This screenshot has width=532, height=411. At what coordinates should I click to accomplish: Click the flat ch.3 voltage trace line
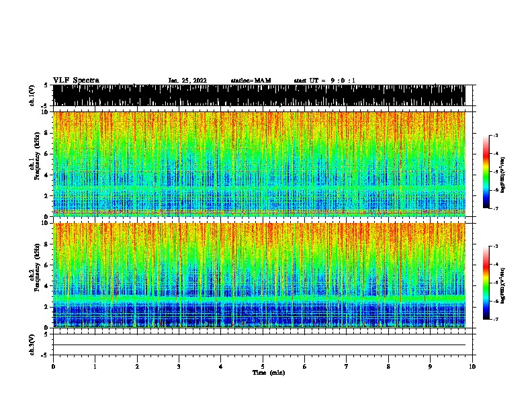(x=259, y=345)
